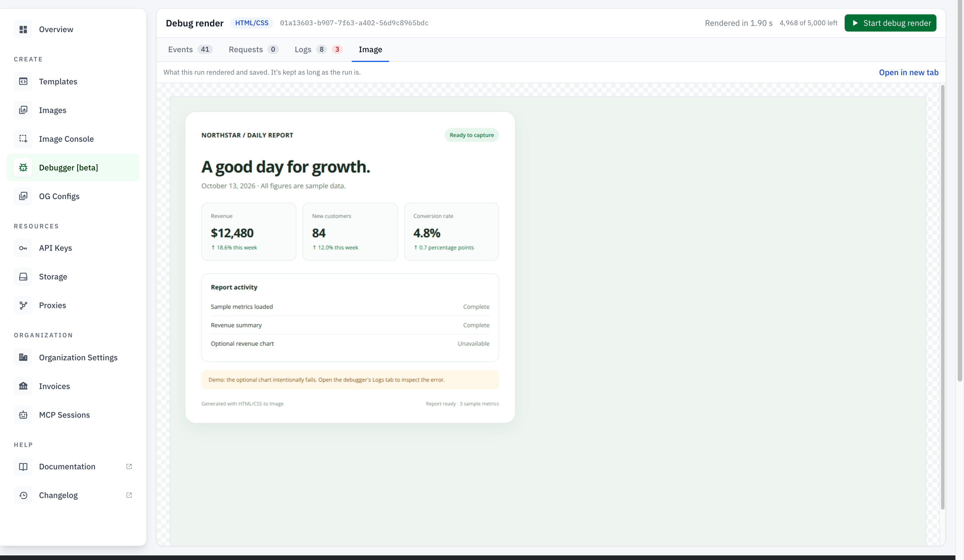Click the HTML/CSS type badge

[252, 23]
